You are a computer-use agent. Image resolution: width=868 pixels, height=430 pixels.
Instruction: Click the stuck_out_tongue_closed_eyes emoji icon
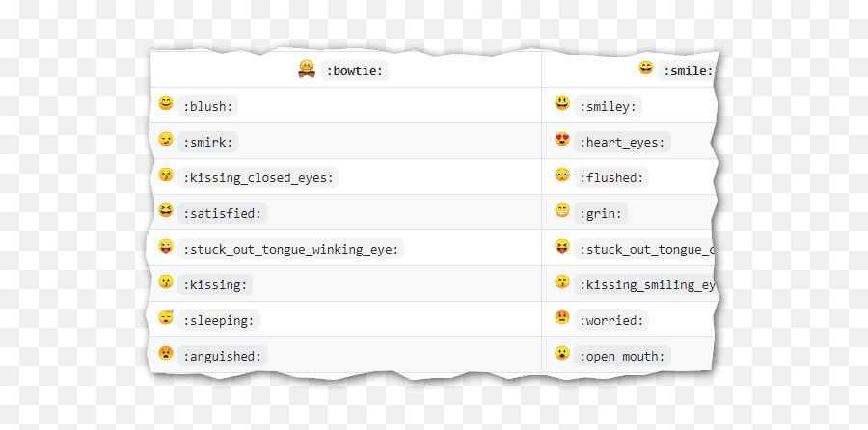pos(562,246)
